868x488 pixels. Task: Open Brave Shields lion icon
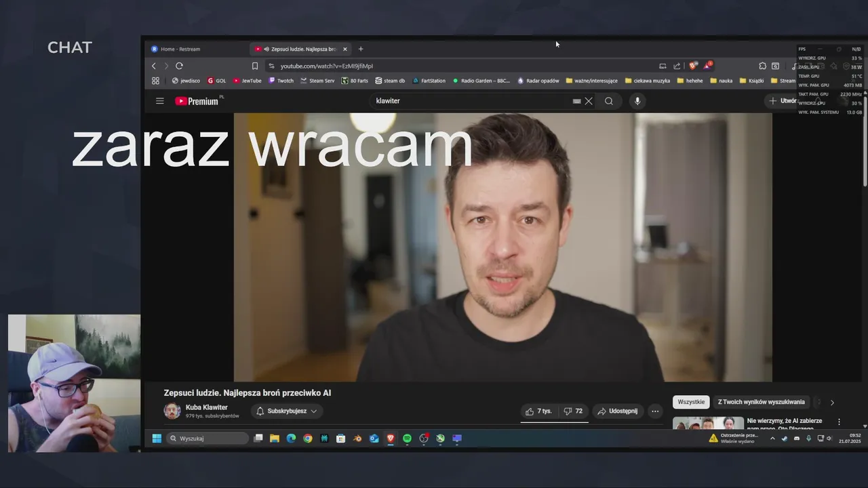[692, 66]
